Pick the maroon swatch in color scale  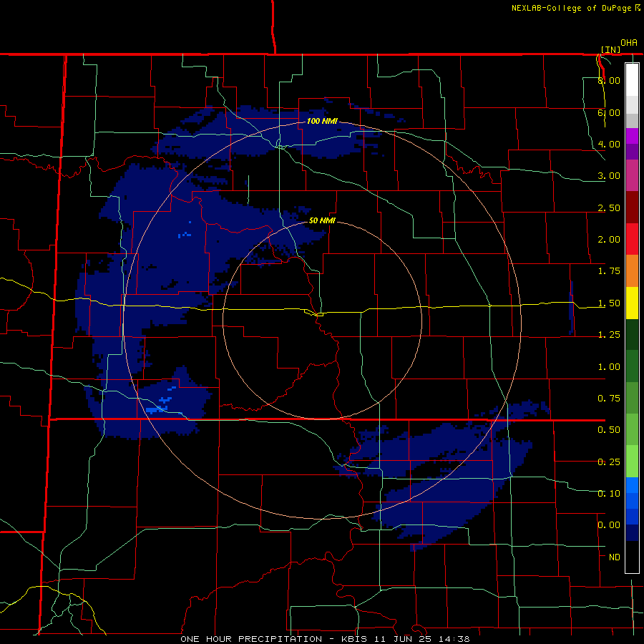(632, 208)
